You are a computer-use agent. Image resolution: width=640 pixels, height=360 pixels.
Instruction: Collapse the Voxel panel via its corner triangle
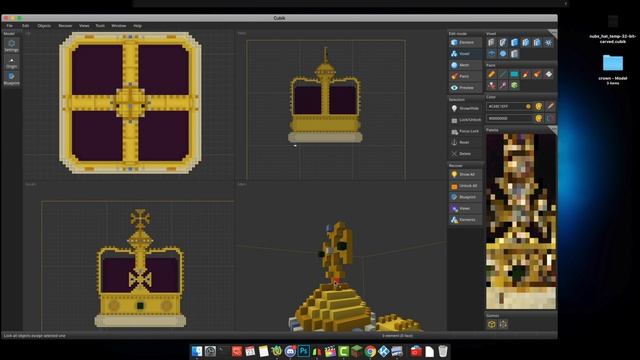(x=553, y=33)
